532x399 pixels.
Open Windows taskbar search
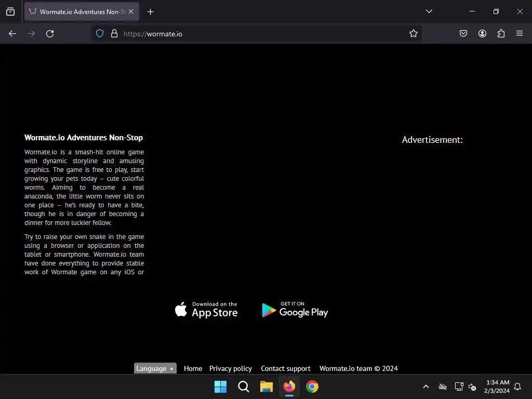pos(243,387)
